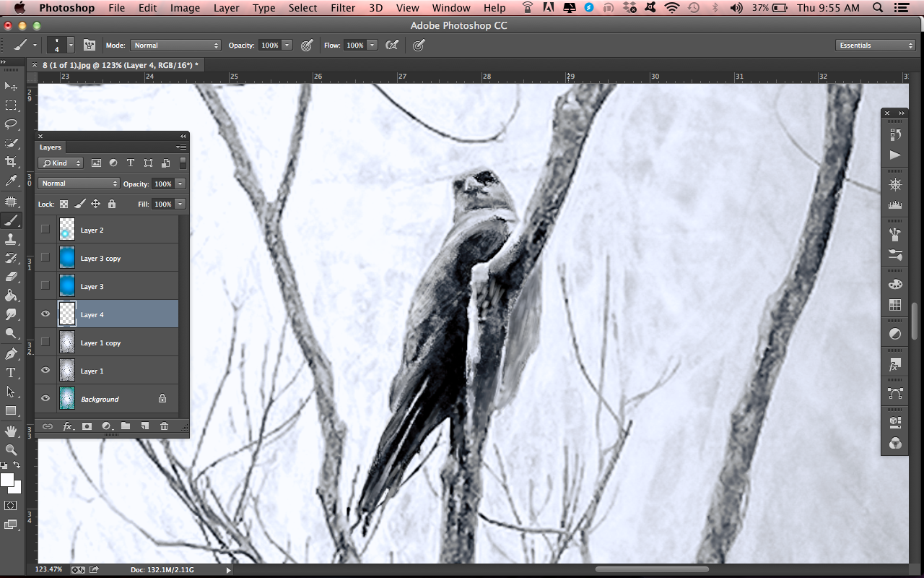Image resolution: width=924 pixels, height=578 pixels.
Task: Open brush Mode dropdown
Action: point(175,45)
